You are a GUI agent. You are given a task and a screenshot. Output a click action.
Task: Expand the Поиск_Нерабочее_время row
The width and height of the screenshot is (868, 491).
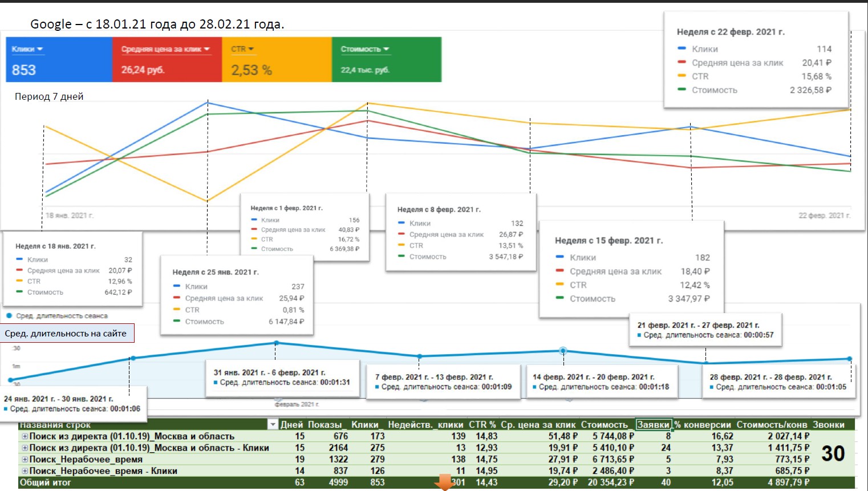[25, 459]
